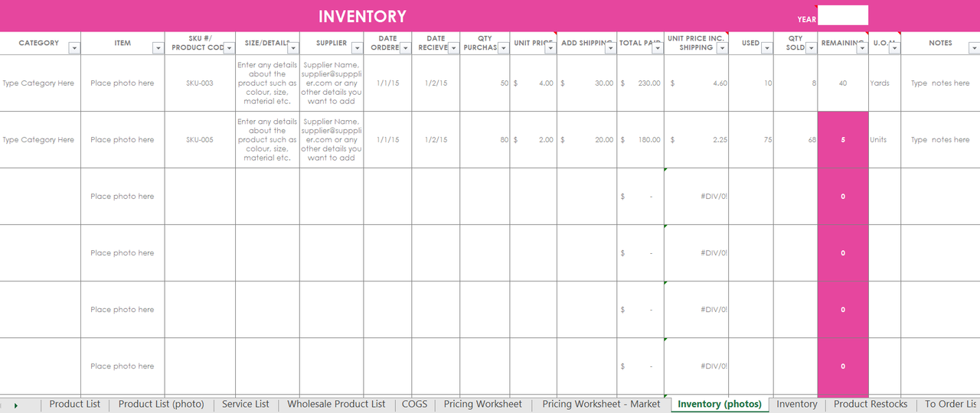Select the pink remaining cell showing 5
Viewport: 980px width, 413px height.
[843, 140]
